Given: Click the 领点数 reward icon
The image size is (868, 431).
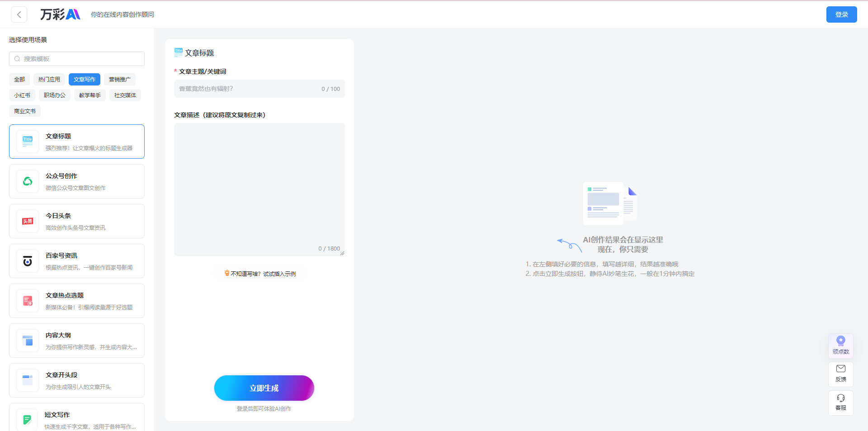Looking at the screenshot, I should point(840,346).
